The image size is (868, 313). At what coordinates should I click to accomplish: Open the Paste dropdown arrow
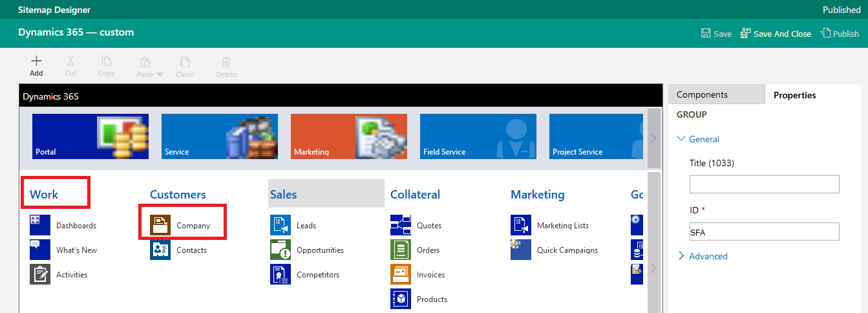160,74
